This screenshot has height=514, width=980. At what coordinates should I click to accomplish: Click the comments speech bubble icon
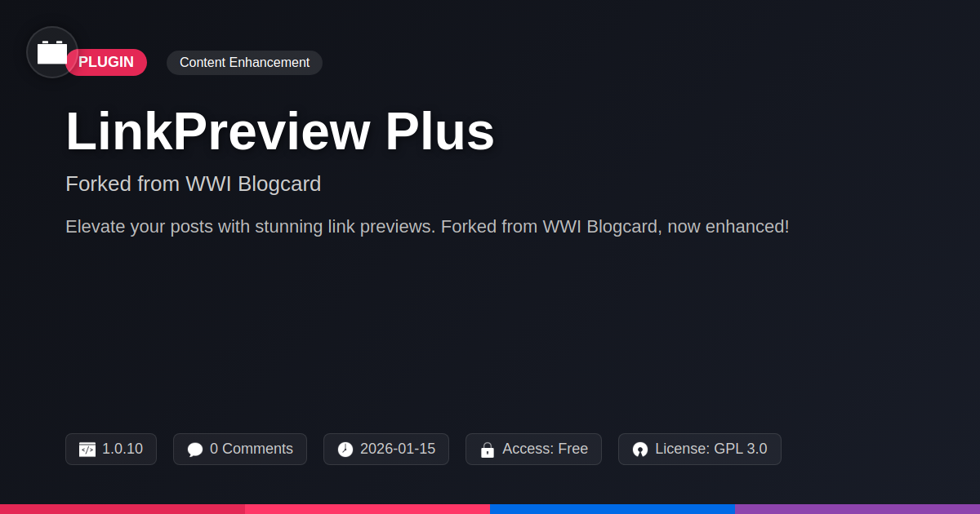click(x=195, y=450)
